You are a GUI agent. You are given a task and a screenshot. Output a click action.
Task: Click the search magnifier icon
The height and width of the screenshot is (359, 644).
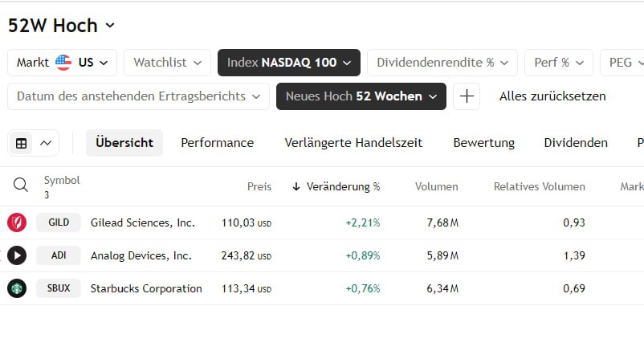(x=21, y=186)
